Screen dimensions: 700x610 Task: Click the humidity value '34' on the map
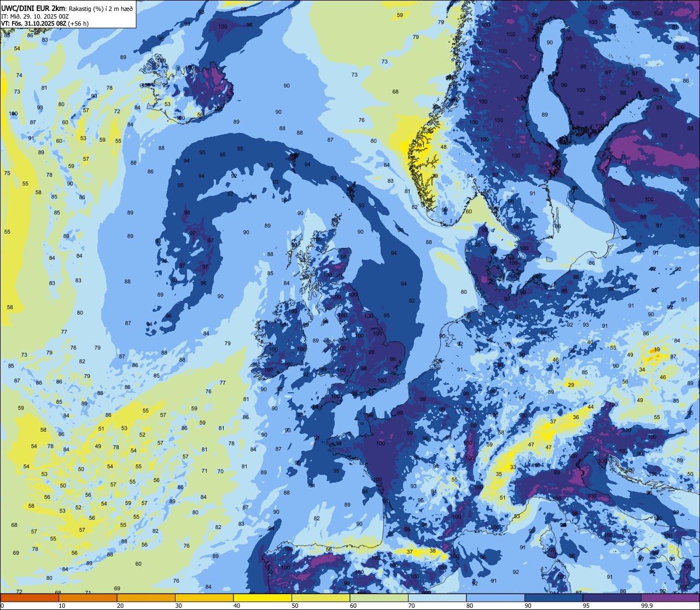[x=642, y=370]
